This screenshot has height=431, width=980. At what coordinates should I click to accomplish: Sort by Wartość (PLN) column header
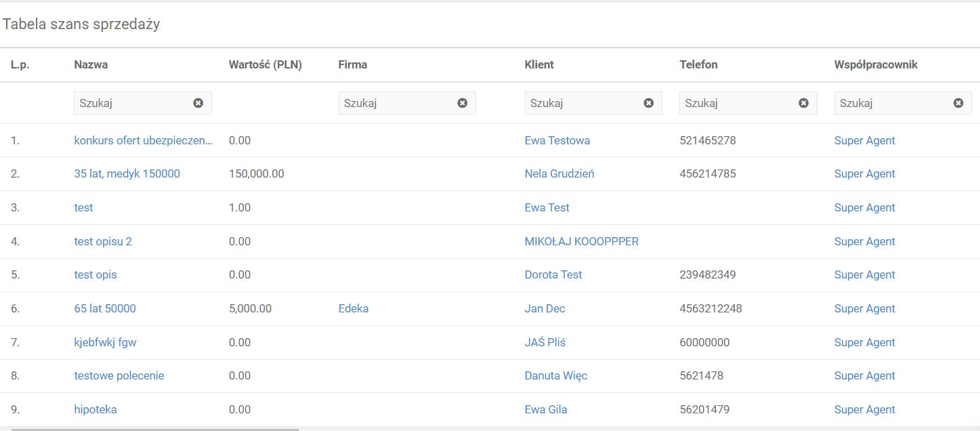(x=265, y=65)
